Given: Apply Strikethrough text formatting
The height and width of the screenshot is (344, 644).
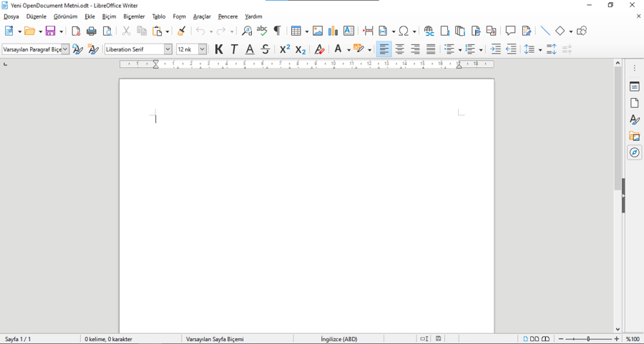Looking at the screenshot, I should pos(265,49).
